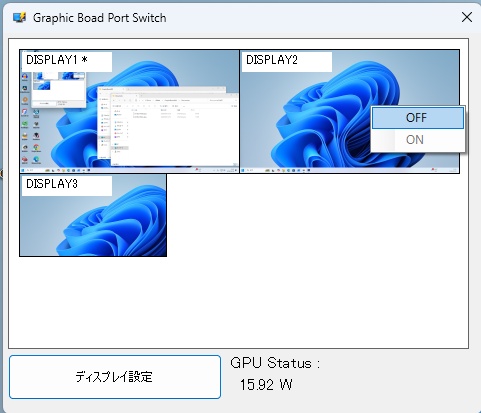Open ディスプレイ設定 button
481x413 pixels.
115,377
